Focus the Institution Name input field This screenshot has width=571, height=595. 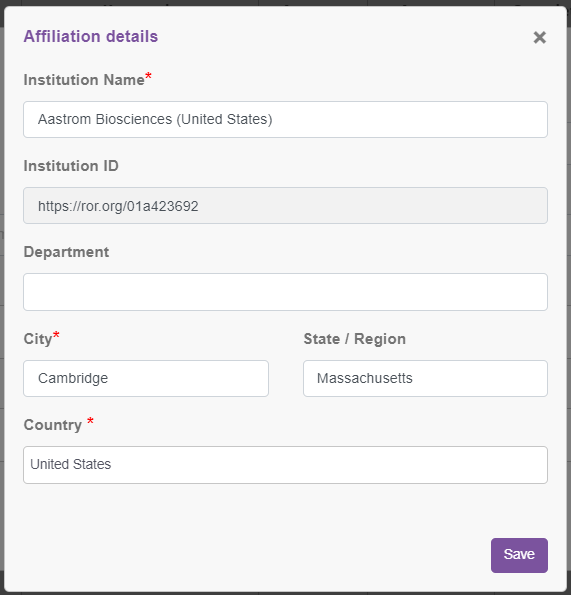tap(285, 119)
